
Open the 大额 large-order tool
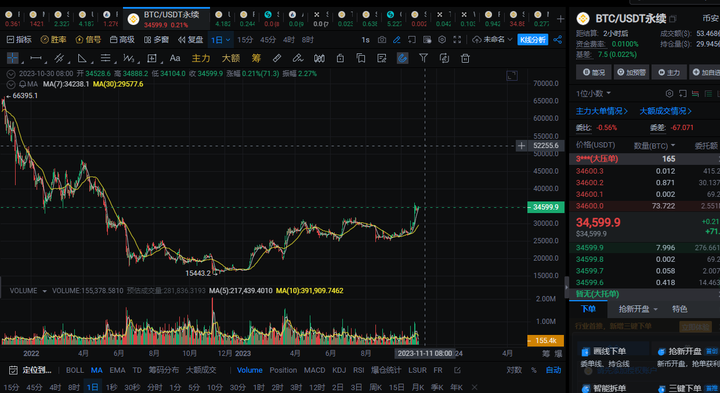231,58
